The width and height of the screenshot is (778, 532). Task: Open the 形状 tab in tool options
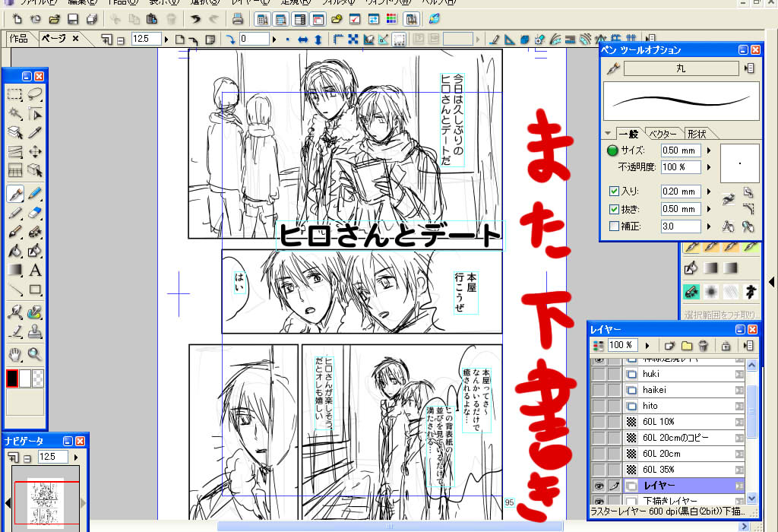pyautogui.click(x=697, y=134)
